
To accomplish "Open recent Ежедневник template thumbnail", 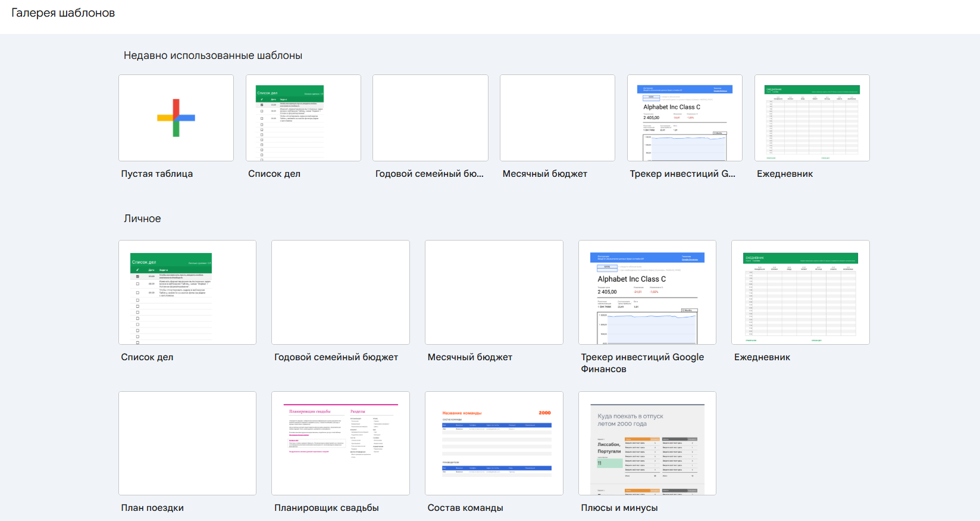I will (812, 118).
